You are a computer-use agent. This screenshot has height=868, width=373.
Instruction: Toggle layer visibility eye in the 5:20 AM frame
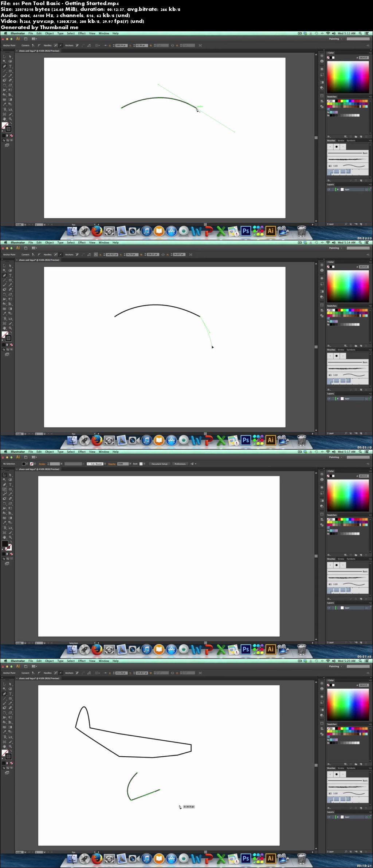[329, 817]
